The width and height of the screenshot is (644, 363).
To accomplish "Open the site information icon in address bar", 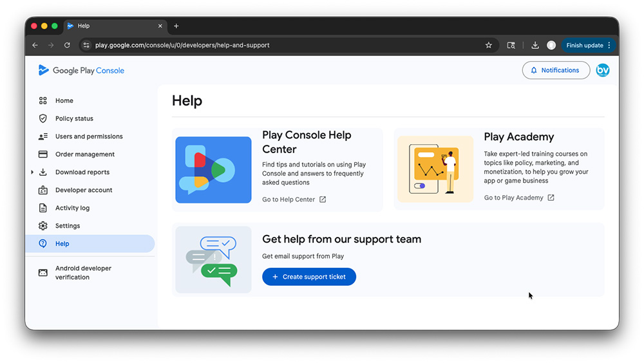I will click(86, 45).
